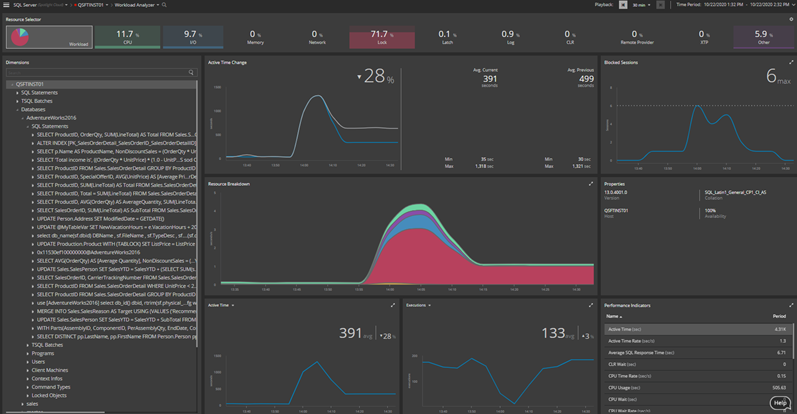Screen dimensions: 797x414
Task: Select the WITH Parts(AssemblyID statement
Action: coord(116,328)
